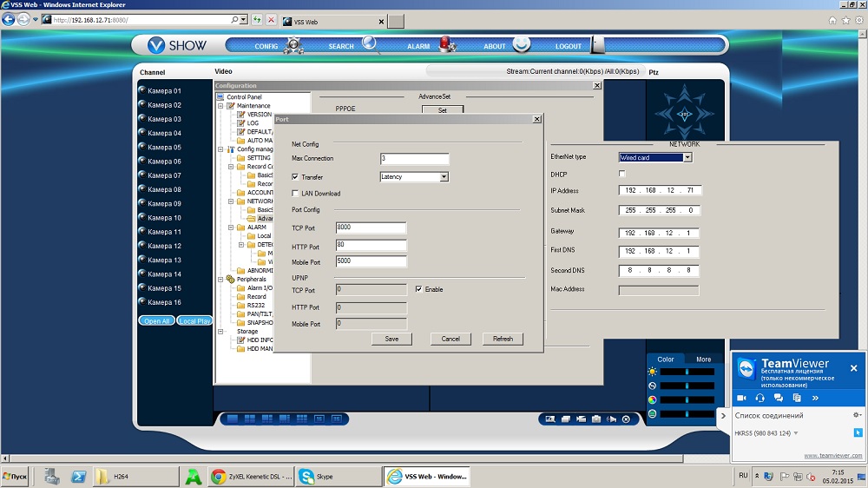Refresh the port settings
The width and height of the screenshot is (868, 488).
tap(503, 339)
